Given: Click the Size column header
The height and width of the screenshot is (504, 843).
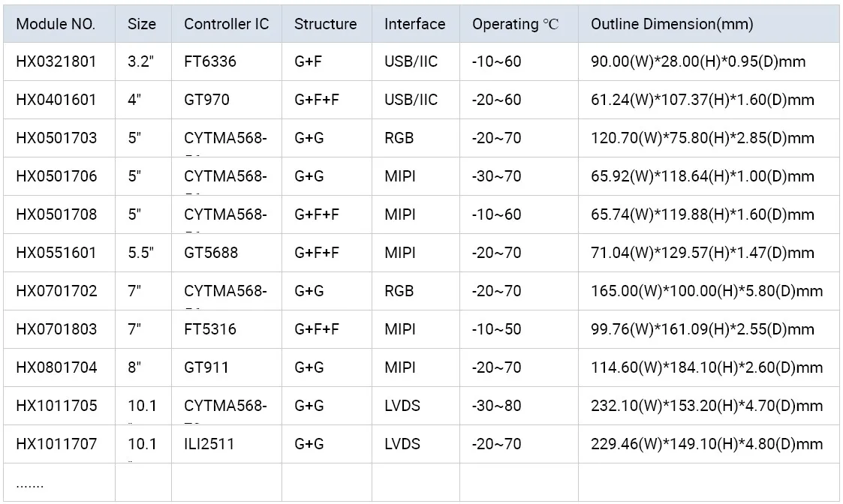Looking at the screenshot, I should tap(142, 24).
